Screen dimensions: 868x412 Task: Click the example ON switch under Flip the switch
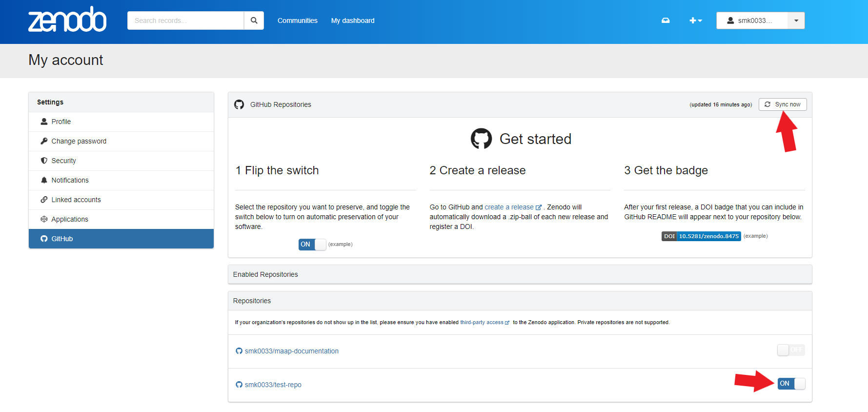click(x=312, y=244)
